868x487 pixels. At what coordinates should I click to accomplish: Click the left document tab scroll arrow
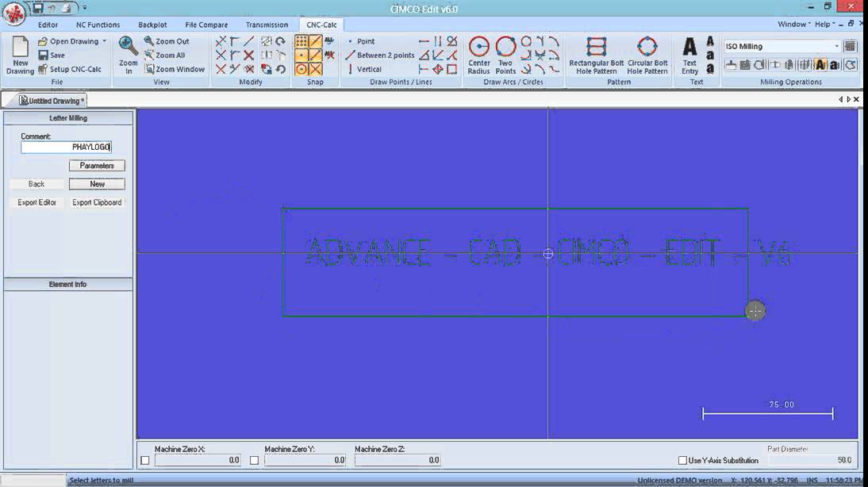840,100
